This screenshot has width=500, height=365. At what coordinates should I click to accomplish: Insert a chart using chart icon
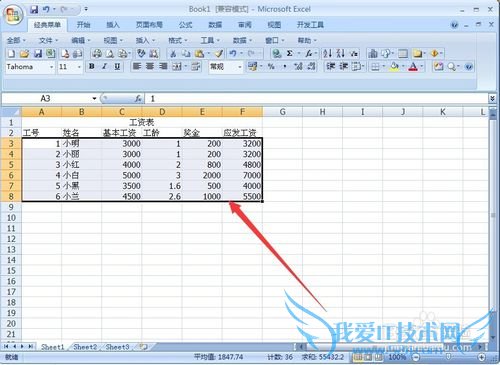tap(373, 53)
